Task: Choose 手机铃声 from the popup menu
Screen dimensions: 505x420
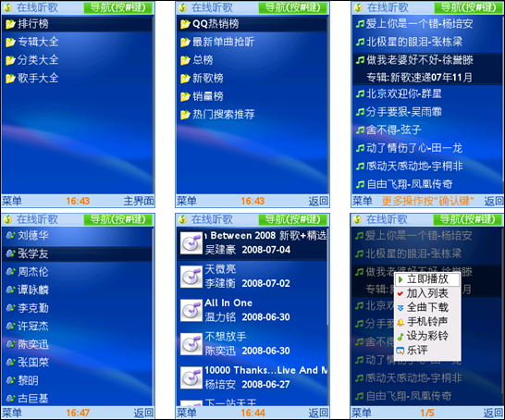Action: pos(427,322)
